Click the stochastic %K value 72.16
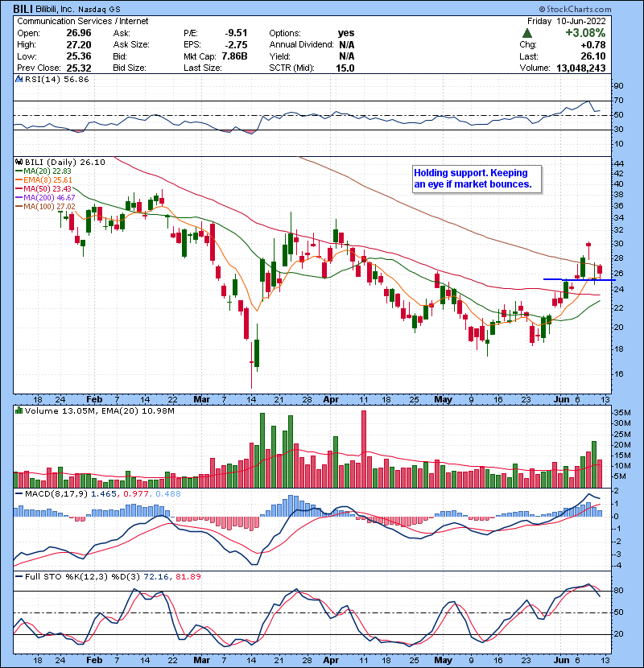The width and height of the screenshot is (644, 668). [x=156, y=576]
